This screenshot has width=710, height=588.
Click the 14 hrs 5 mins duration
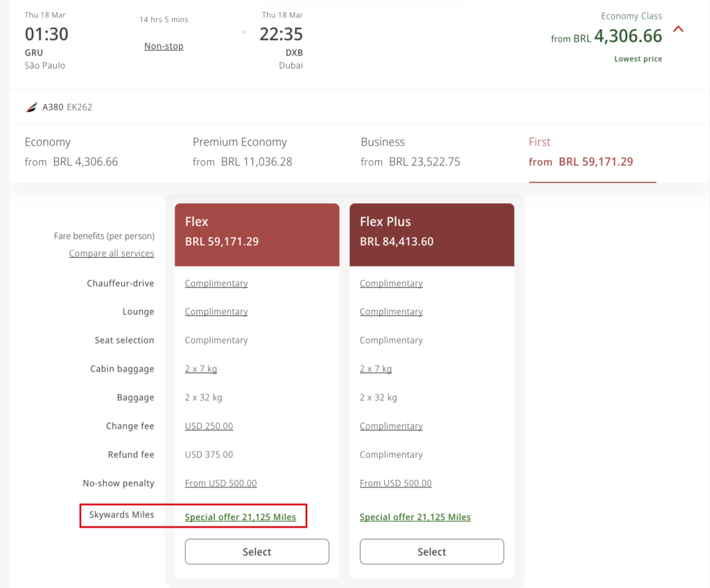(x=164, y=20)
